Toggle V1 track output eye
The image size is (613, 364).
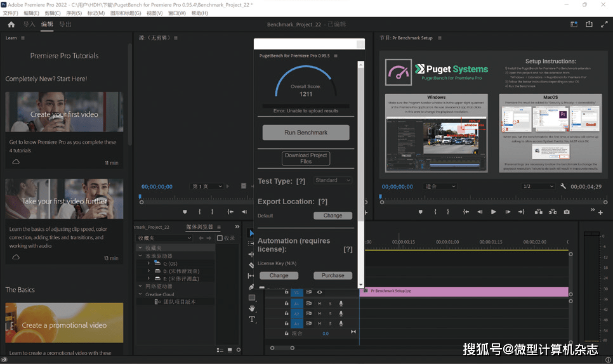pos(319,292)
